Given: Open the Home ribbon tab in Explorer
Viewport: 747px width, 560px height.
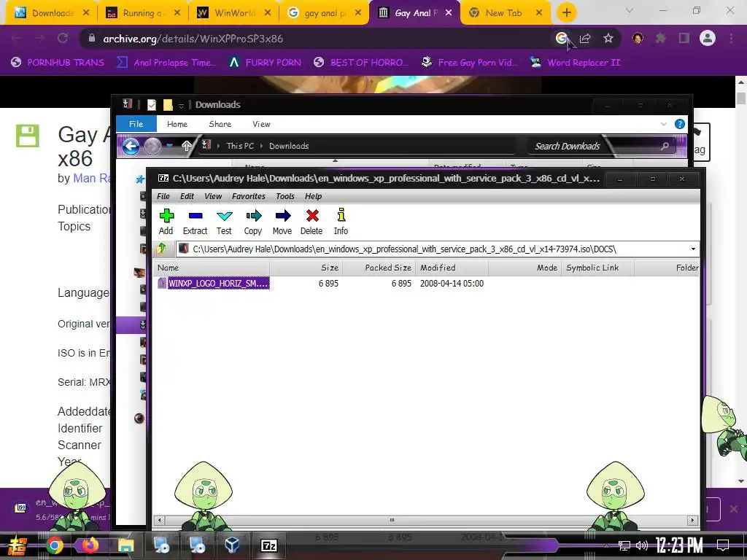Looking at the screenshot, I should [177, 124].
